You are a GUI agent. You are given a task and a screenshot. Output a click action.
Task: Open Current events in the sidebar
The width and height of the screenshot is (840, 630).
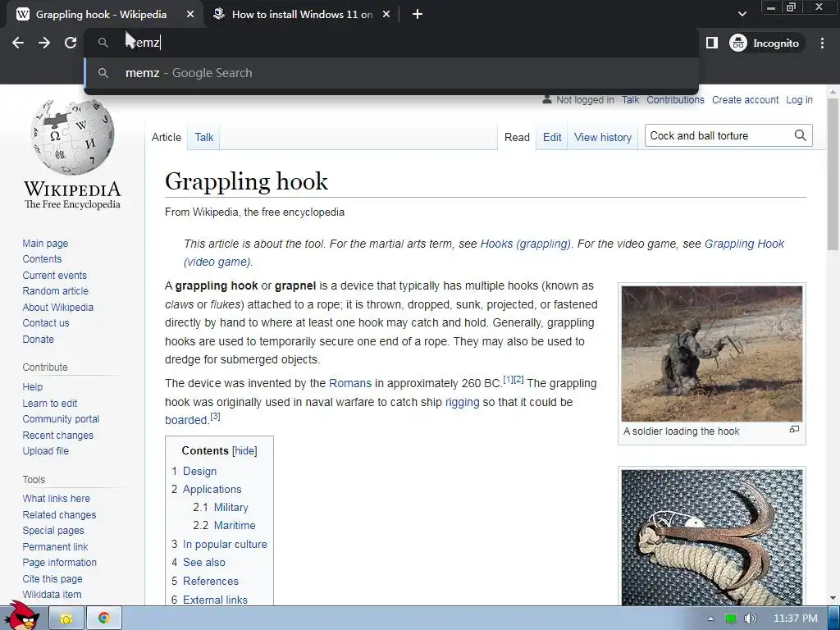pos(54,276)
